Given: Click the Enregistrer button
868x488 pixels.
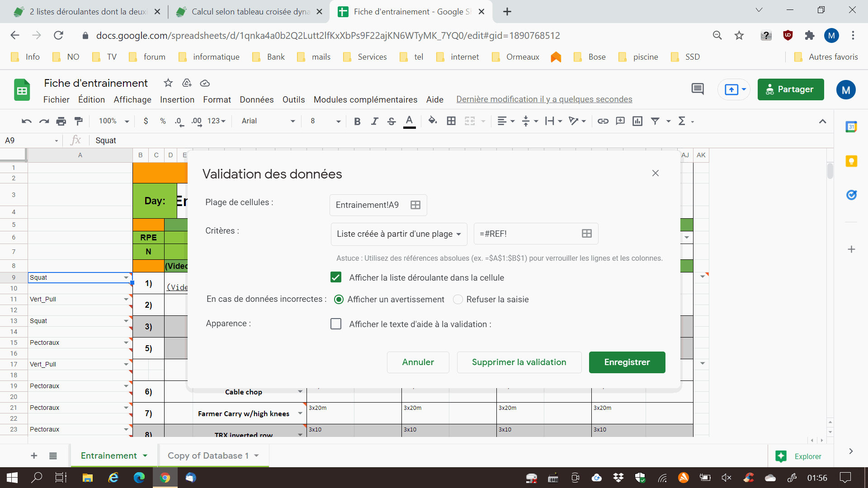Looking at the screenshot, I should (x=627, y=362).
